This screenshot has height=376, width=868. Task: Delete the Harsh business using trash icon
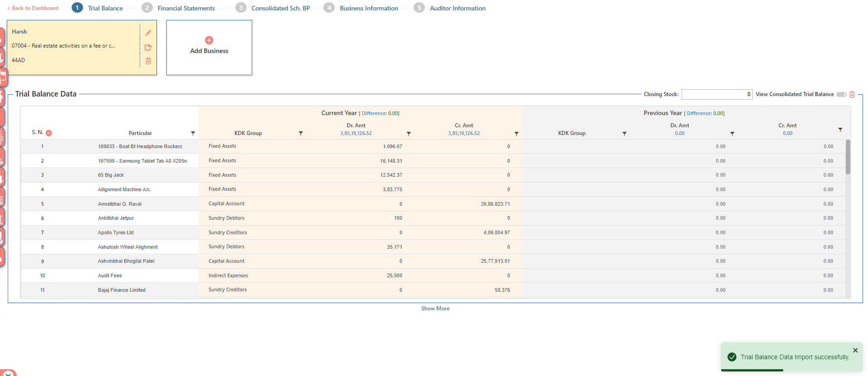(148, 61)
